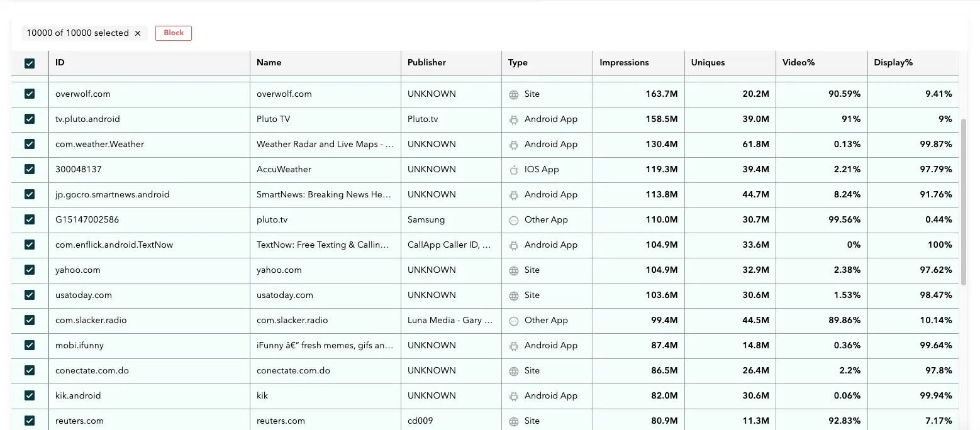Click the Apple iOS icon for AccuWeather
980x430 pixels.
pos(514,170)
